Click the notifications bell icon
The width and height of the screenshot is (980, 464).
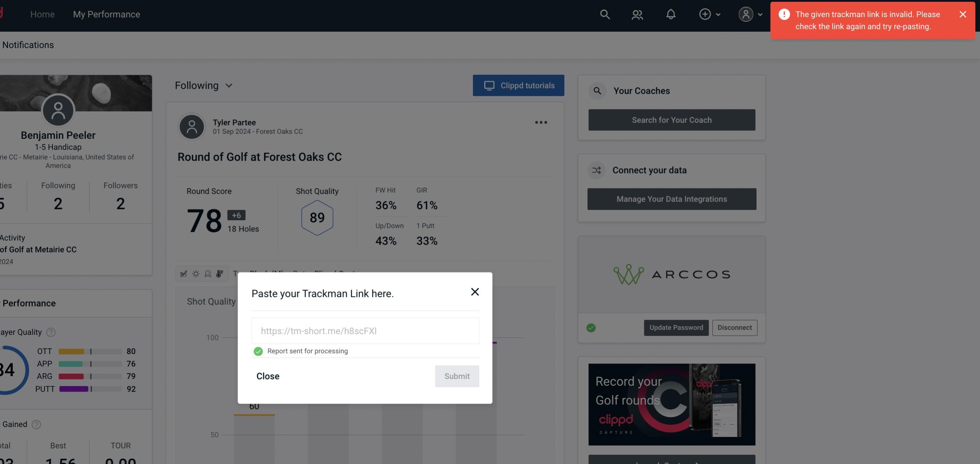671,14
